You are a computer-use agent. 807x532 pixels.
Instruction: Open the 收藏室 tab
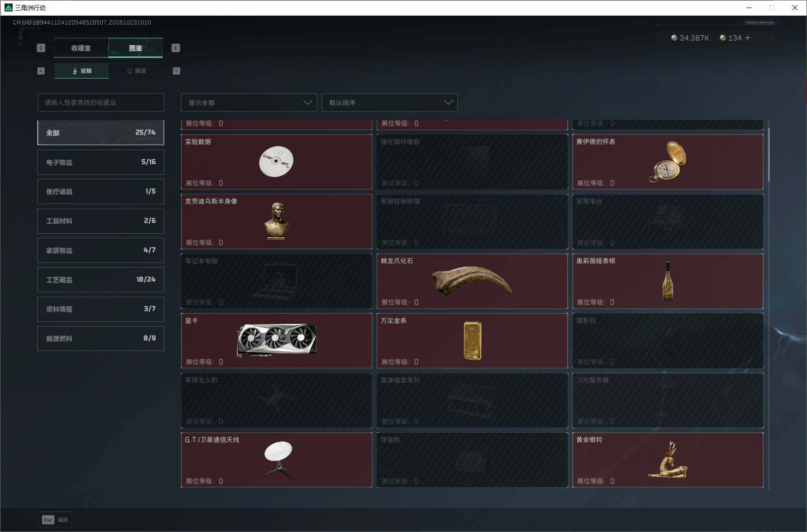[81, 48]
